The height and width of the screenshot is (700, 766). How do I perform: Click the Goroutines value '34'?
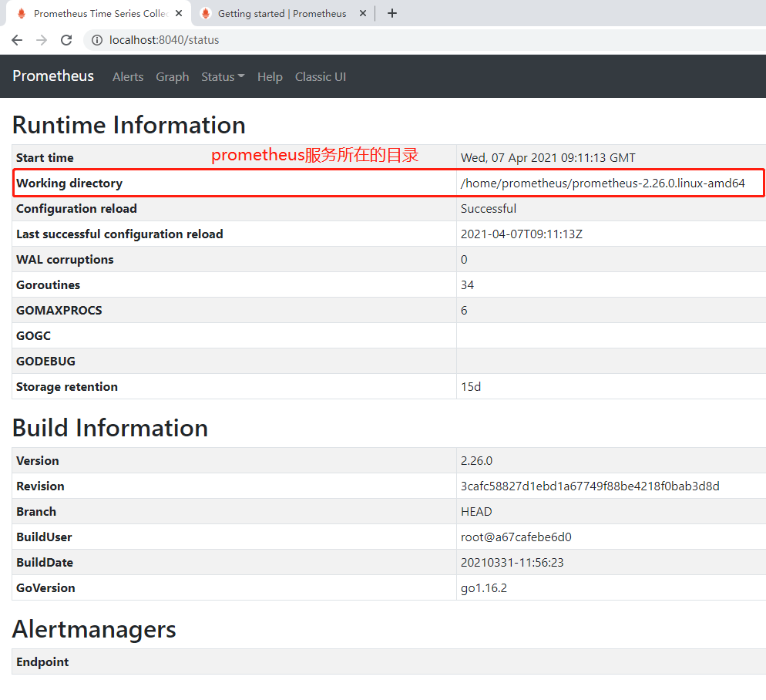467,285
